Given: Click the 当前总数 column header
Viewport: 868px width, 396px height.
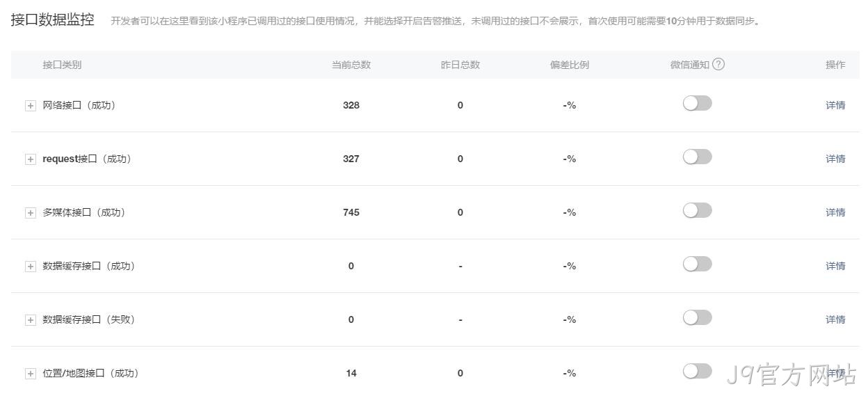Looking at the screenshot, I should (351, 65).
